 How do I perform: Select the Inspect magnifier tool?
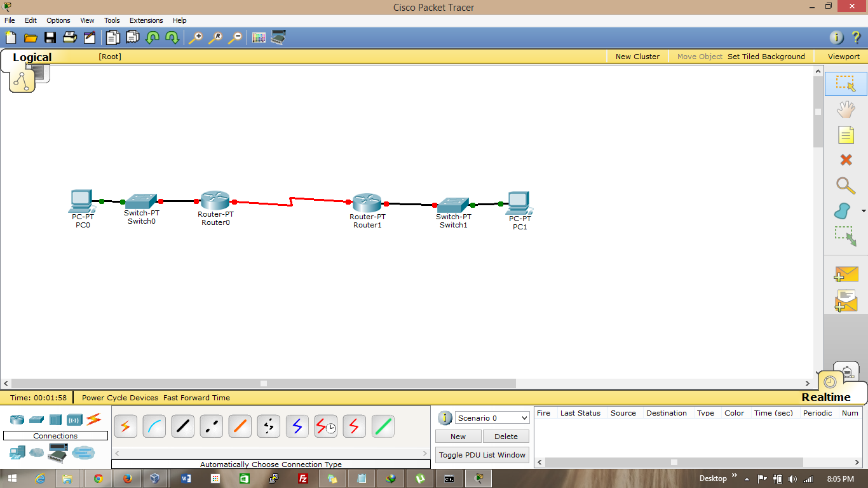[x=845, y=186]
